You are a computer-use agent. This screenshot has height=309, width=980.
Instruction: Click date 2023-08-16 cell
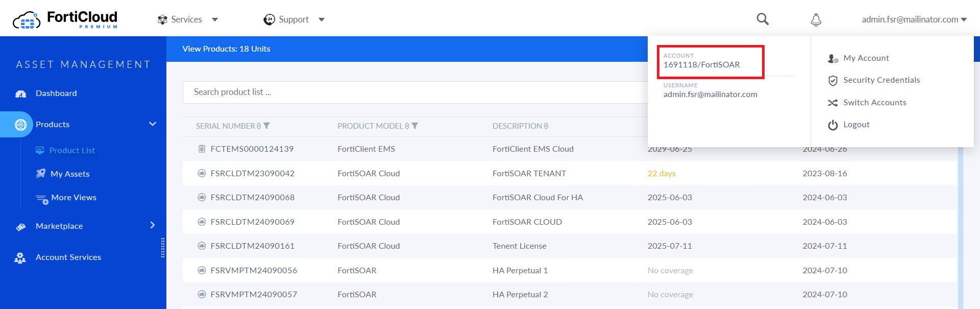click(x=825, y=174)
